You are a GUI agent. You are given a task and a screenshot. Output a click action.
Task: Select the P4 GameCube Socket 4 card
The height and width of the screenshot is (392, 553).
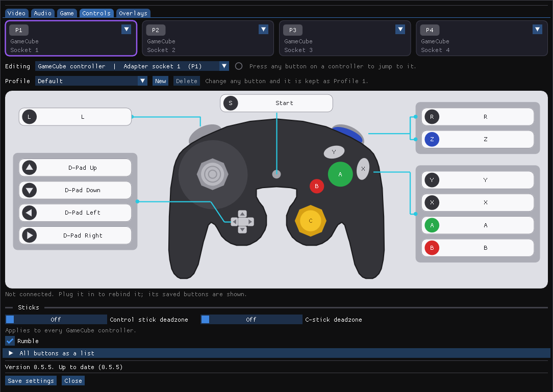coord(482,38)
